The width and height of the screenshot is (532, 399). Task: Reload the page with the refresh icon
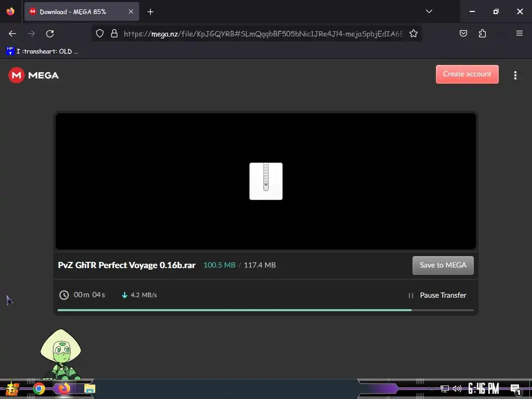[x=50, y=34]
